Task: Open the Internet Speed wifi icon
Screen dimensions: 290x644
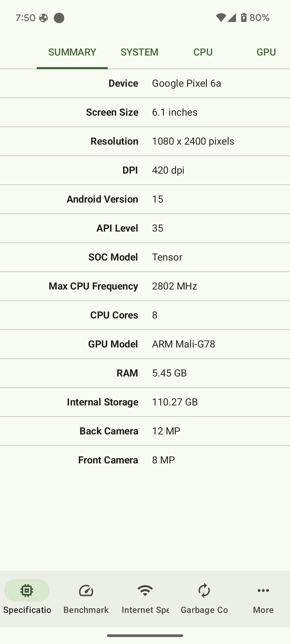Action: click(145, 590)
